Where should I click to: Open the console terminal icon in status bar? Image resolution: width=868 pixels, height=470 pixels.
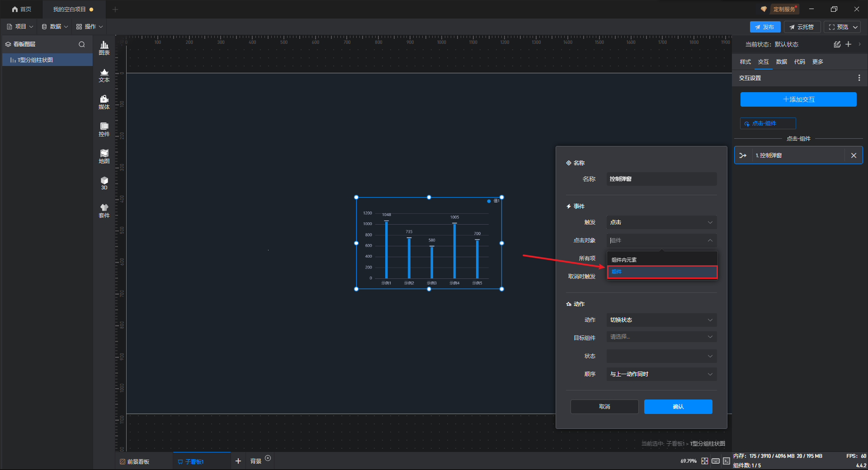pyautogui.click(x=726, y=461)
